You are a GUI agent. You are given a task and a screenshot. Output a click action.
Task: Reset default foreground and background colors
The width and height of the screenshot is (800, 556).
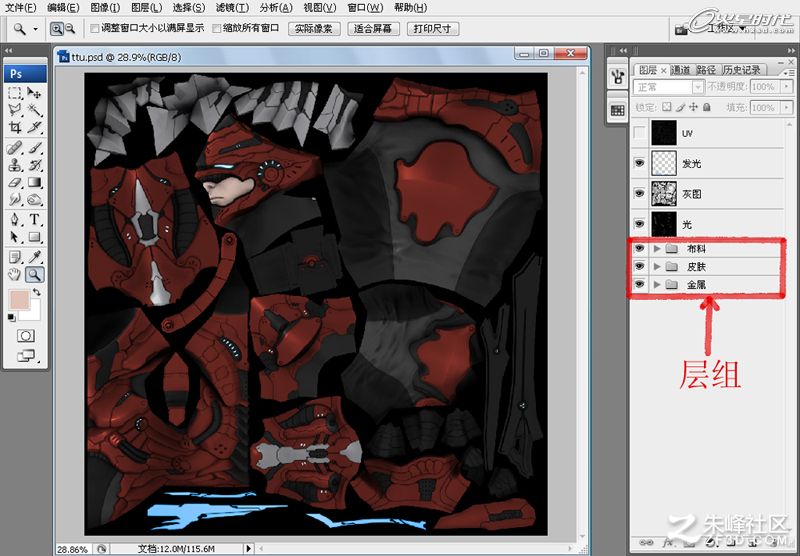(x=11, y=318)
